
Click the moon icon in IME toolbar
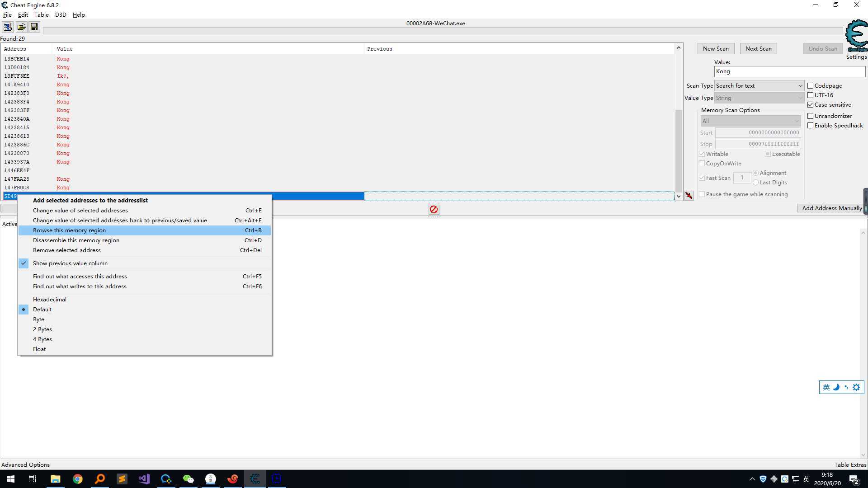(x=836, y=387)
